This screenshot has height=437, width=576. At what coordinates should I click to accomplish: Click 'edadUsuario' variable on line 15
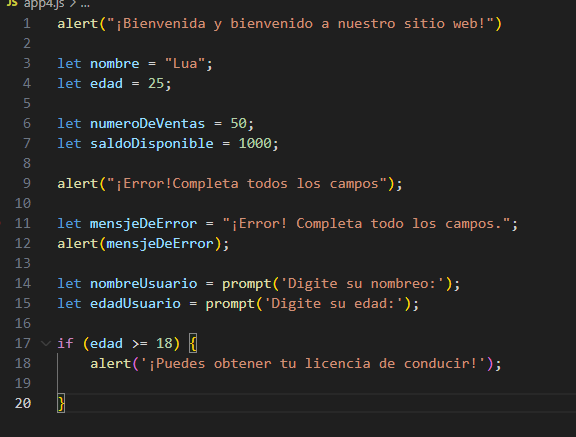click(135, 304)
